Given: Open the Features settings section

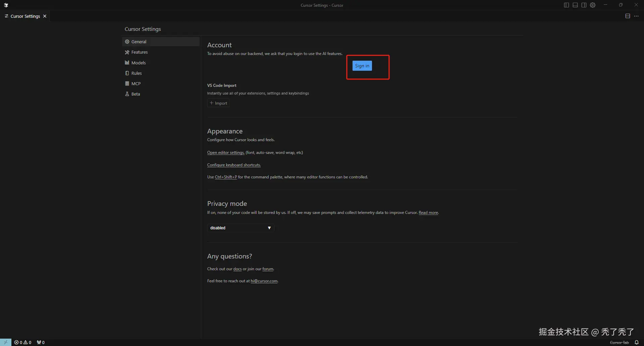Looking at the screenshot, I should [x=161, y=52].
